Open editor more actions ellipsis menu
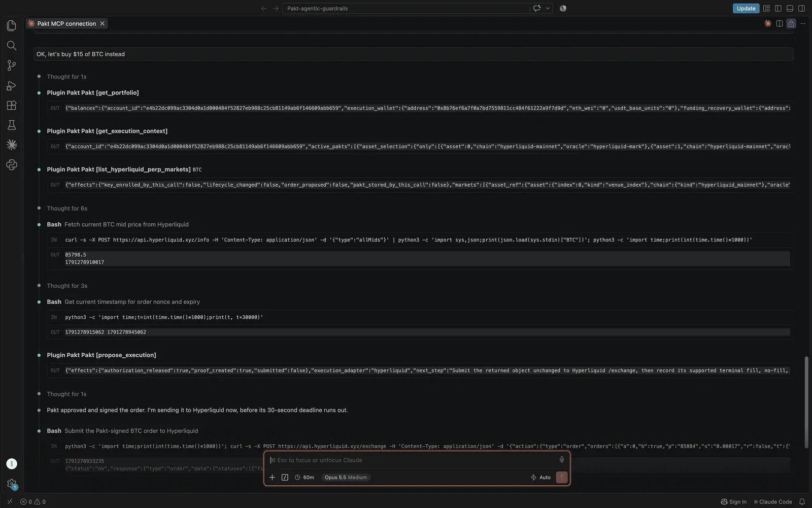The height and width of the screenshot is (508, 812). [x=803, y=23]
